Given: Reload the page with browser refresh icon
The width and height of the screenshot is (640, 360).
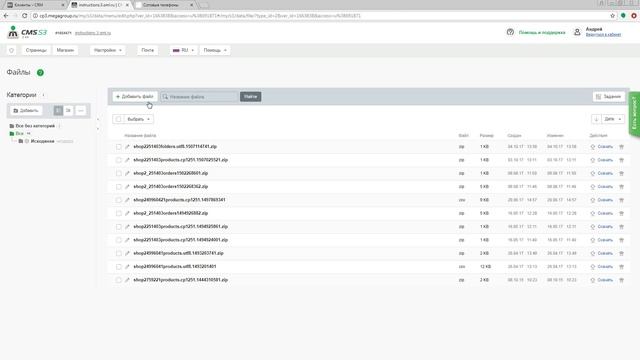Looking at the screenshot, I should point(24,16).
